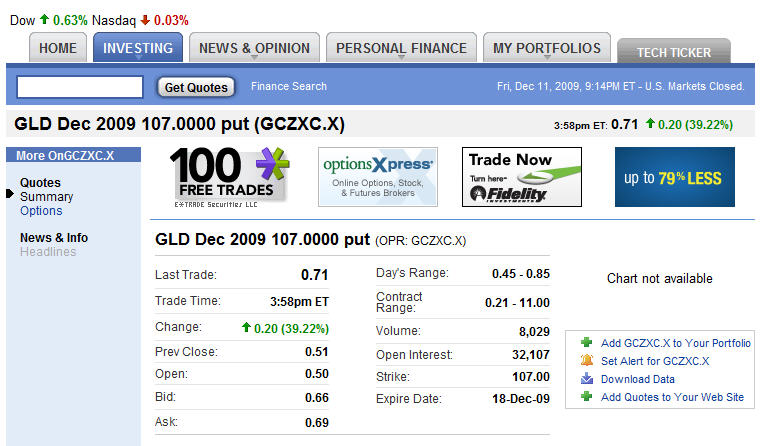The height and width of the screenshot is (446, 771).
Task: Click the green plus icon beside Add to Portfolio
Action: pos(586,342)
